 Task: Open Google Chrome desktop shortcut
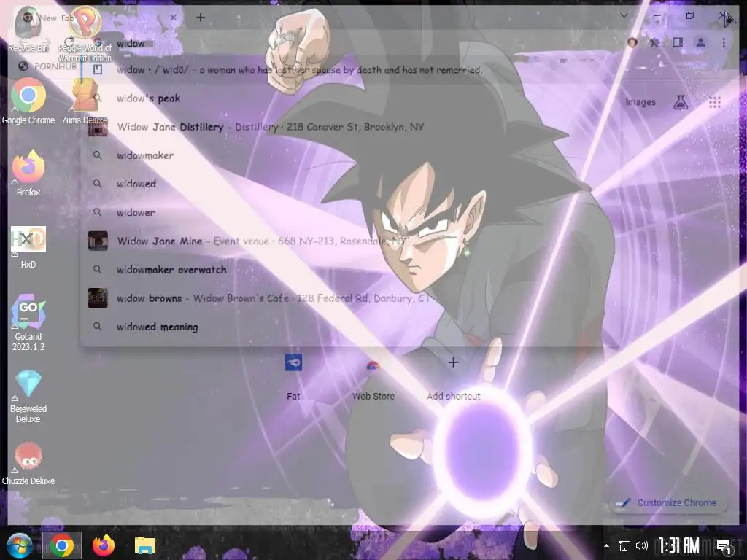coord(28,101)
